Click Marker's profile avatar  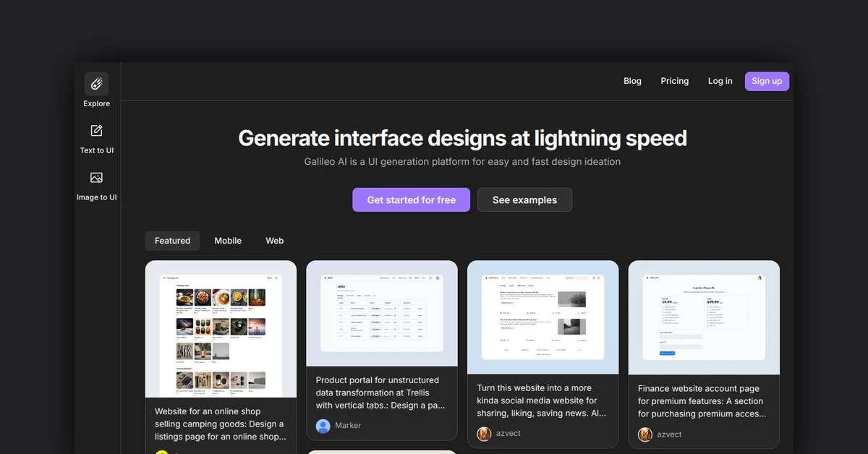(323, 426)
